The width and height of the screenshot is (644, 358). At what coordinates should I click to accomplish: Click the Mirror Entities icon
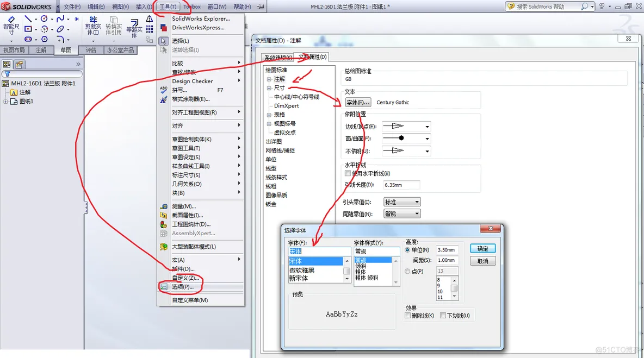(x=150, y=19)
